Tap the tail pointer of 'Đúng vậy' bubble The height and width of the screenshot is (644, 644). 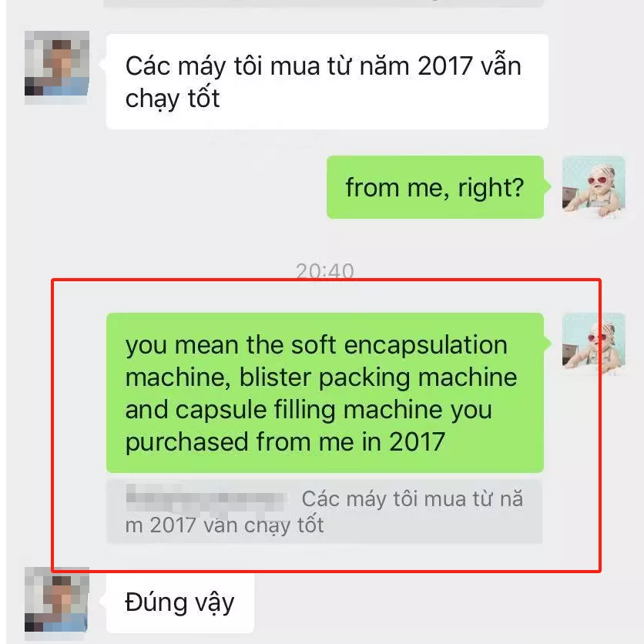click(x=102, y=602)
